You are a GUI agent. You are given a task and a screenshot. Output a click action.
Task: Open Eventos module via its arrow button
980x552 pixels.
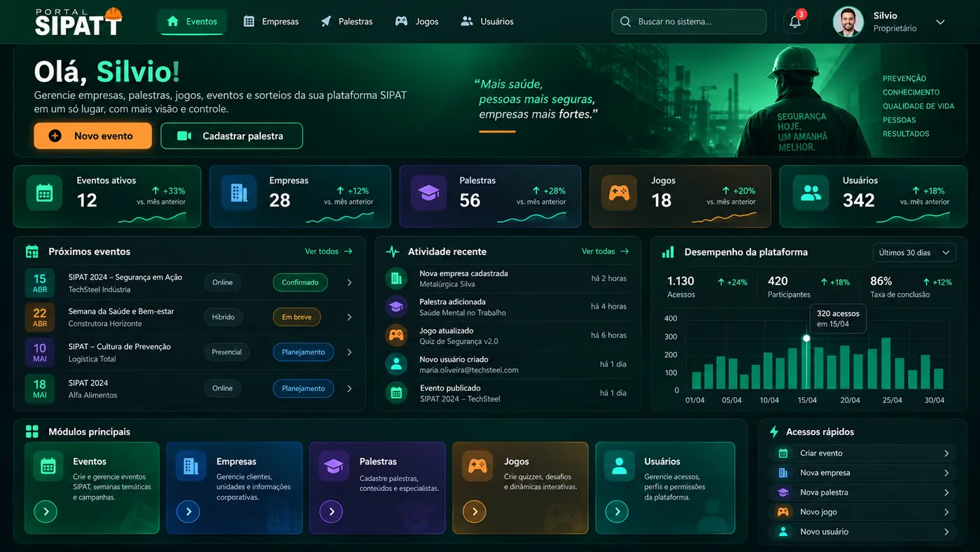pos(45,512)
